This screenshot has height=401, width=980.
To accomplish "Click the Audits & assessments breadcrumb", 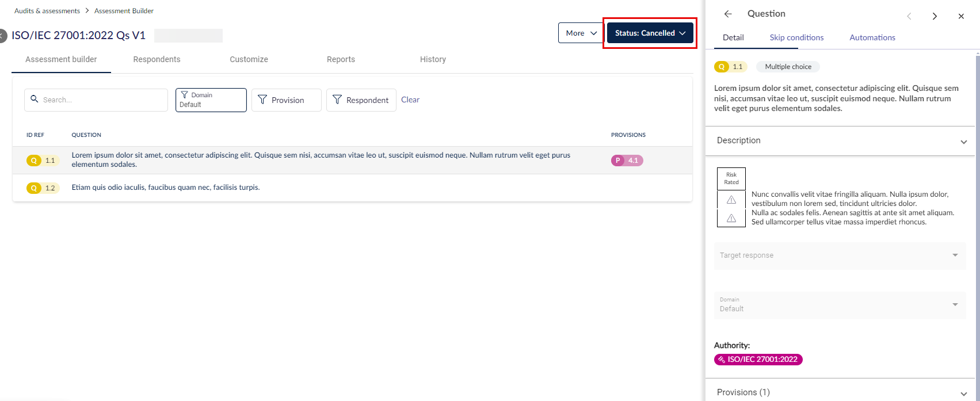I will point(47,11).
